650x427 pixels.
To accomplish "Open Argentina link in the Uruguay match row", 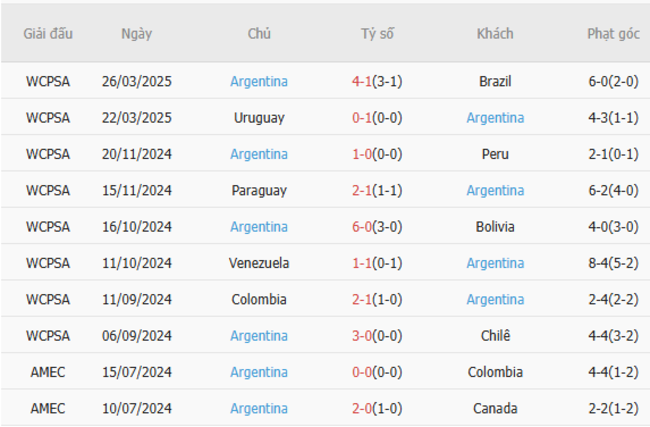I will [x=495, y=117].
